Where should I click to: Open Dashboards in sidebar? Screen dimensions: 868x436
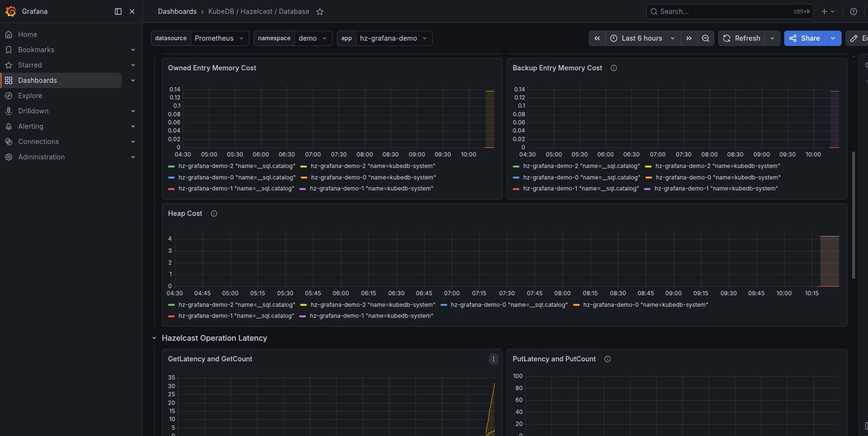tap(37, 80)
